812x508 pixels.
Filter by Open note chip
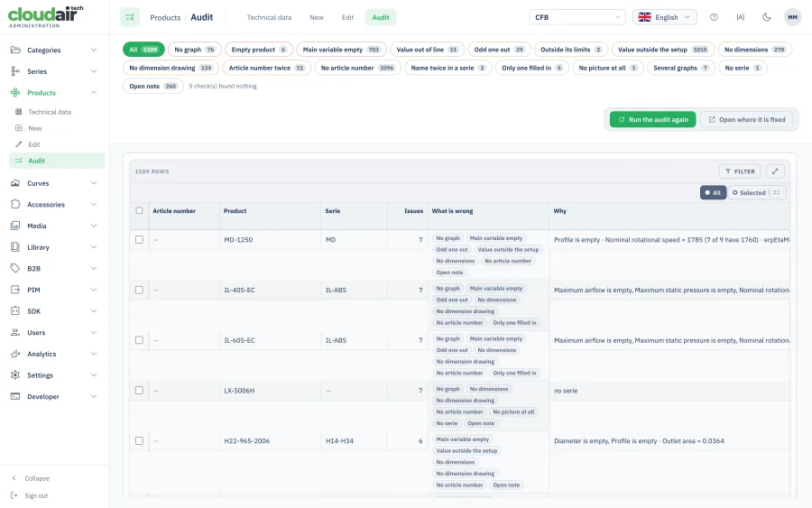click(153, 86)
